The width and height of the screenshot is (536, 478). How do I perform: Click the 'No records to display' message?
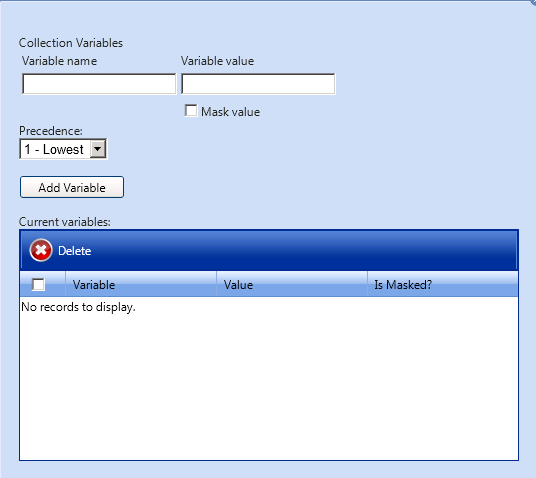click(78, 307)
